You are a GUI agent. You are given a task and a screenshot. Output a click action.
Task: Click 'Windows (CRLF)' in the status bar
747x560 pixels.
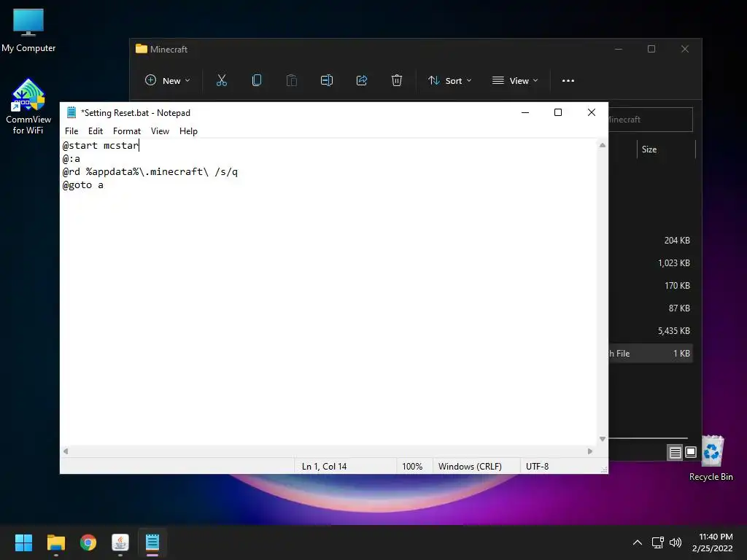[470, 466]
